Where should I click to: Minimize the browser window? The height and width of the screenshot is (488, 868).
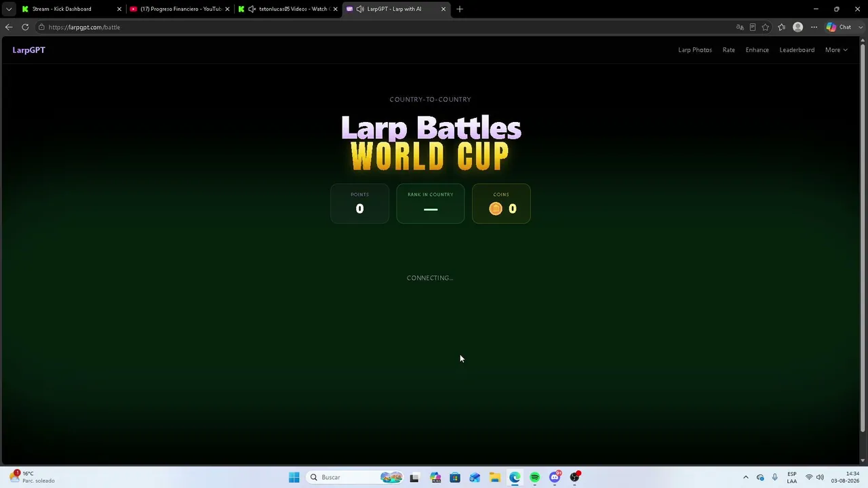(x=816, y=9)
